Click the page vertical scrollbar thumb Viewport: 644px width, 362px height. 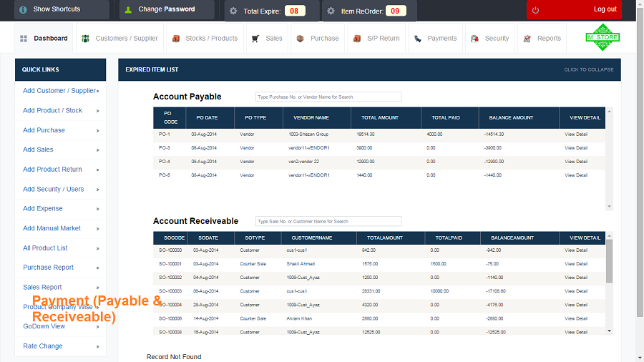[640, 162]
